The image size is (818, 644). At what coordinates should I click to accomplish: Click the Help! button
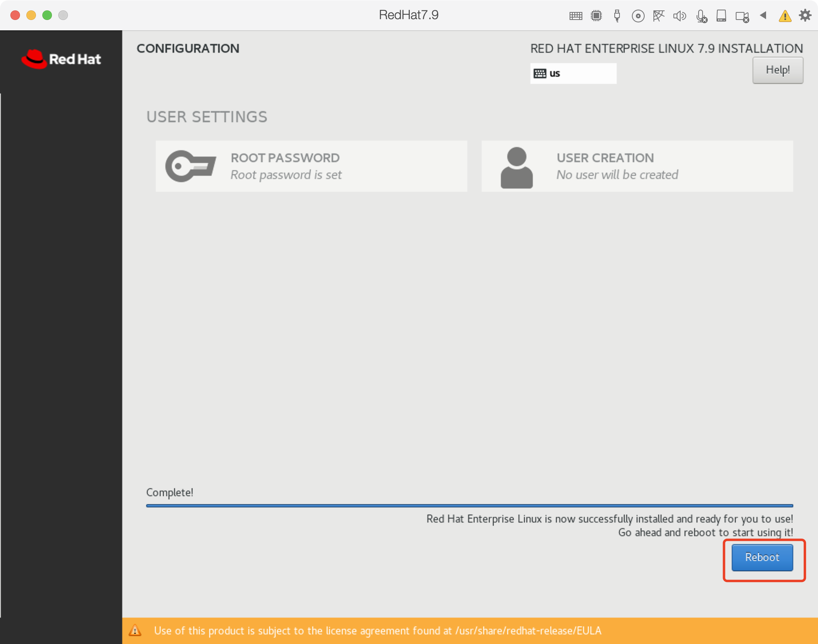tap(778, 70)
